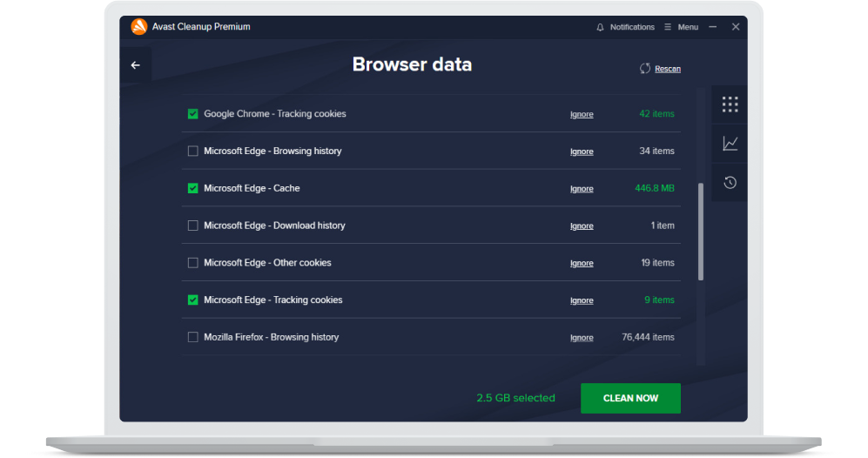Click the "42 items" count
Screen dimensions: 868x458
coord(656,113)
